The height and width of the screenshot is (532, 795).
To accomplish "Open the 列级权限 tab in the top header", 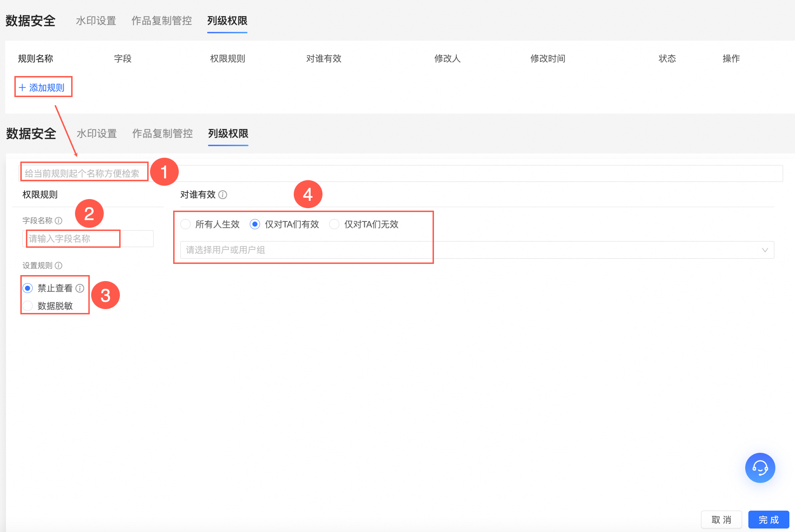I will [x=227, y=21].
